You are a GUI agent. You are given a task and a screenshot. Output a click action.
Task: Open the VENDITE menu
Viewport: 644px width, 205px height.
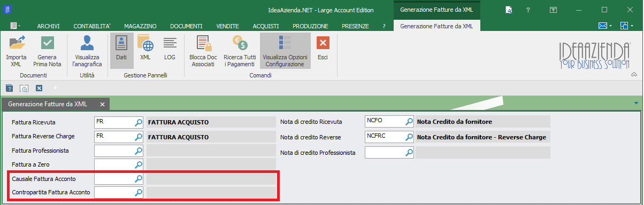pos(227,26)
